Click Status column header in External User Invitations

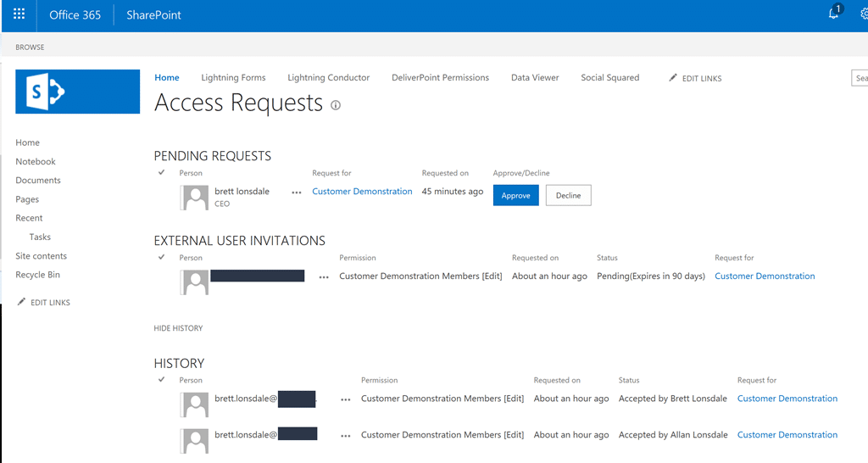607,258
